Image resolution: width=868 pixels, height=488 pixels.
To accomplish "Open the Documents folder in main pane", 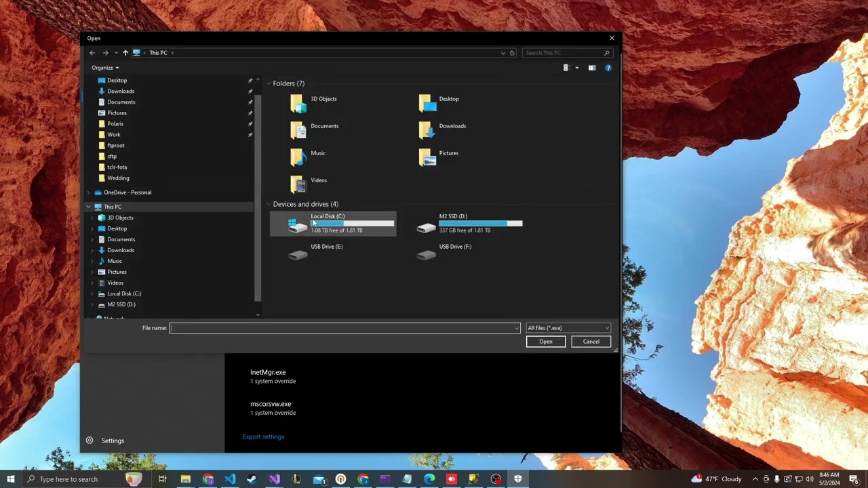I will click(314, 130).
